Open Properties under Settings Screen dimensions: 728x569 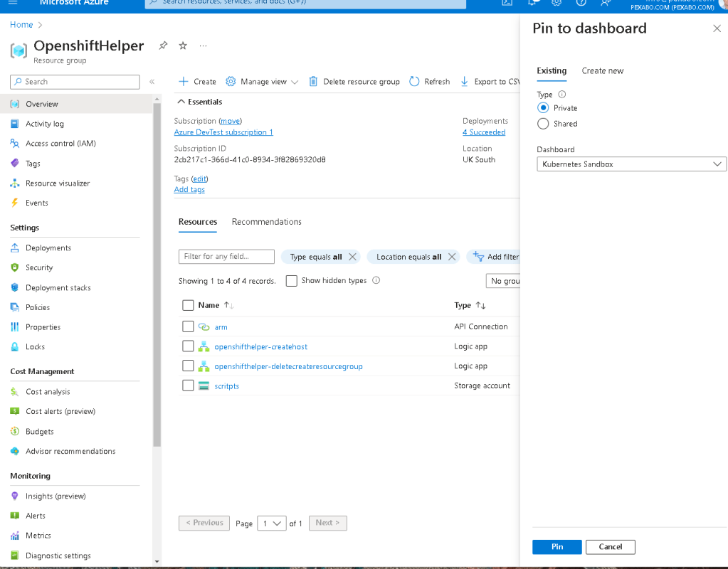coord(43,327)
